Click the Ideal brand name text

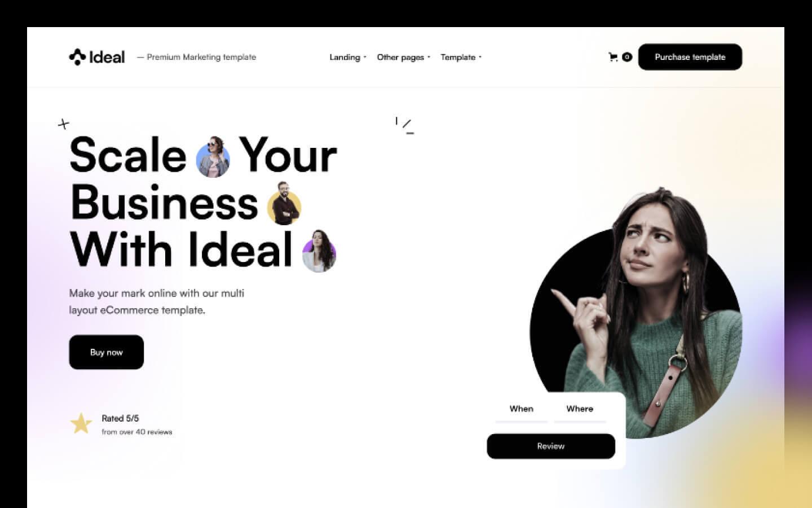pyautogui.click(x=107, y=57)
